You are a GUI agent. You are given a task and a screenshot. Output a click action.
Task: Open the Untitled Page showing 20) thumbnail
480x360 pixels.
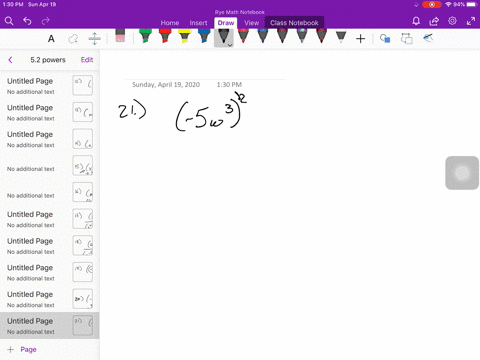pyautogui.click(x=50, y=299)
